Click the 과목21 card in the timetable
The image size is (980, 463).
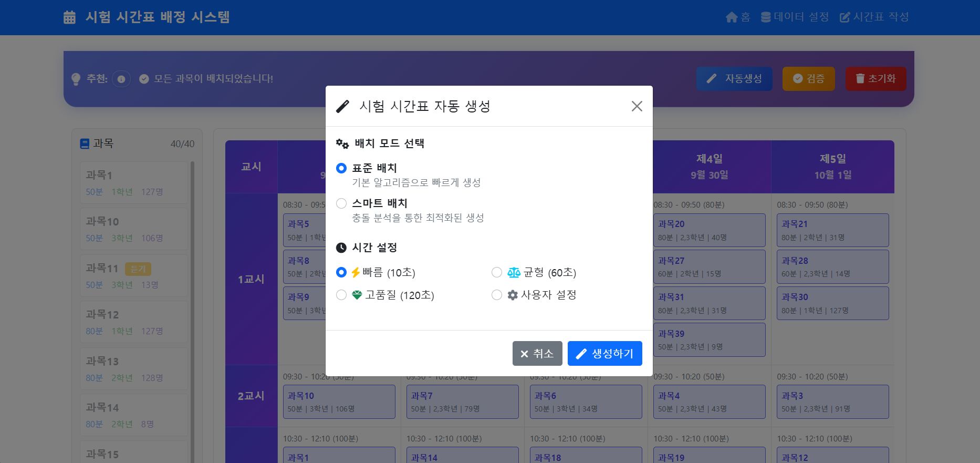[x=833, y=230]
